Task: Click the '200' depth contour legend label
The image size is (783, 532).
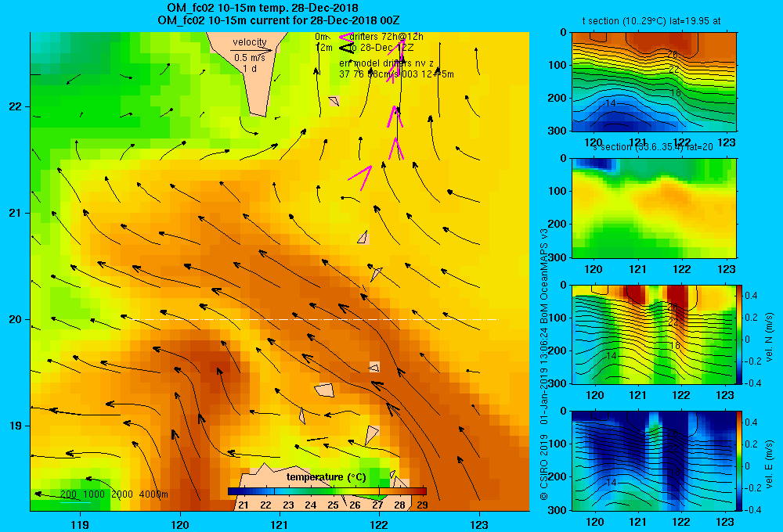Action: point(68,494)
